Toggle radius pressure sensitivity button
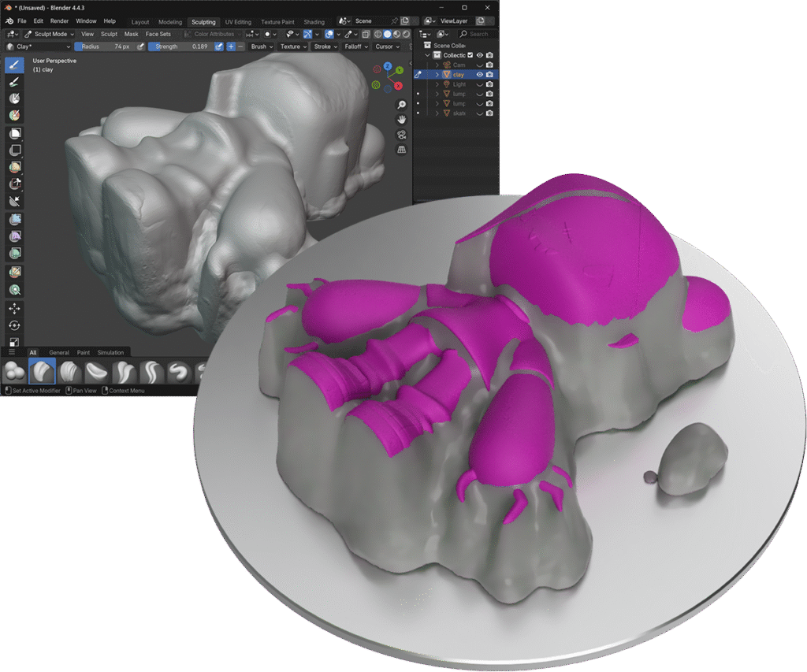Viewport: 807px width, 672px height. (x=140, y=46)
